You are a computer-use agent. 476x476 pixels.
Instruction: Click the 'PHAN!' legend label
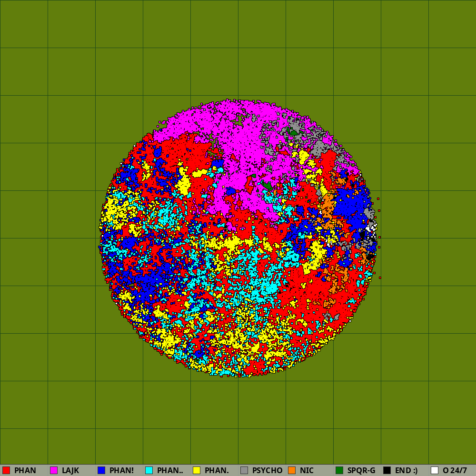coord(121,471)
